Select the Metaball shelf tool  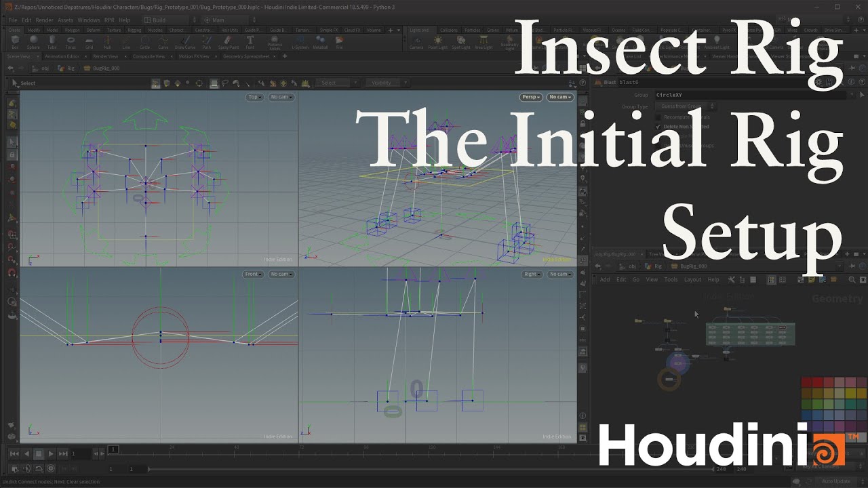(321, 43)
